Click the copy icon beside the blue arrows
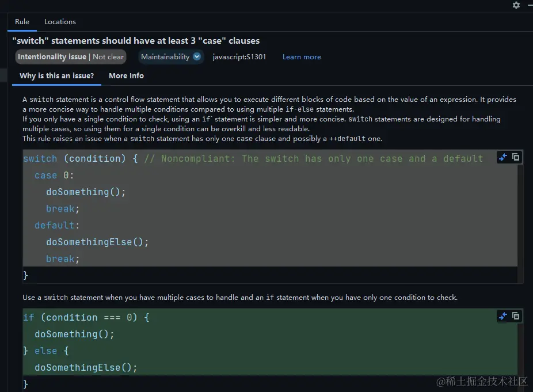This screenshot has height=392, width=533. (x=516, y=157)
